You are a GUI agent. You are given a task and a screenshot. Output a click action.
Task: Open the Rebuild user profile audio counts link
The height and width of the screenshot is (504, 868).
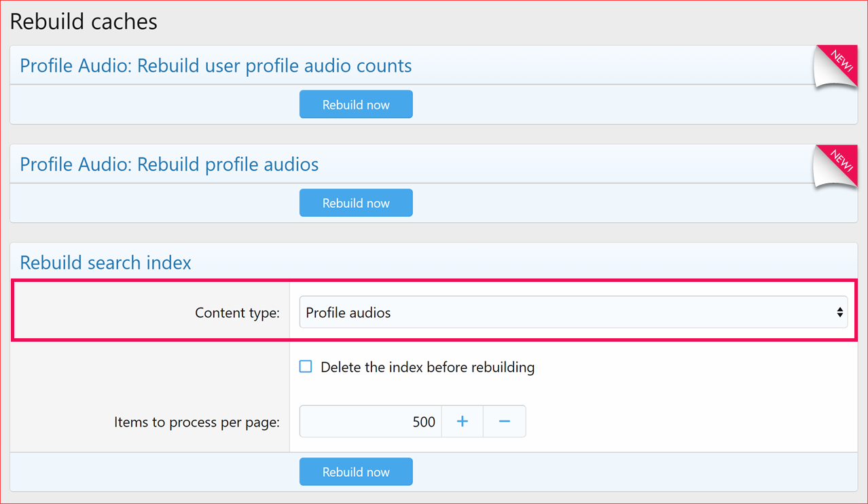[x=216, y=65]
